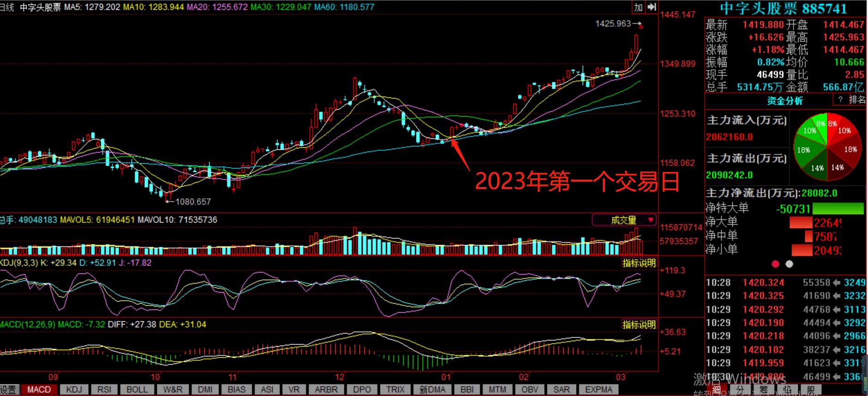Select the MACD indicator tab

tap(39, 390)
